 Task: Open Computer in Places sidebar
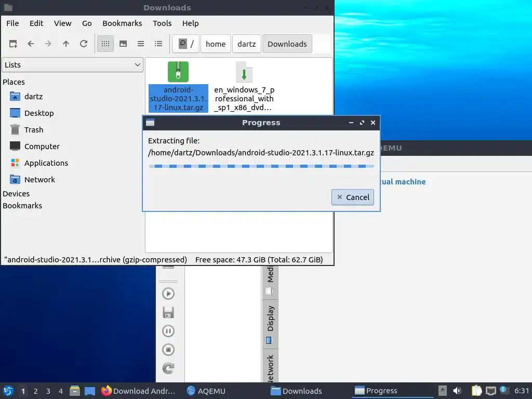42,147
